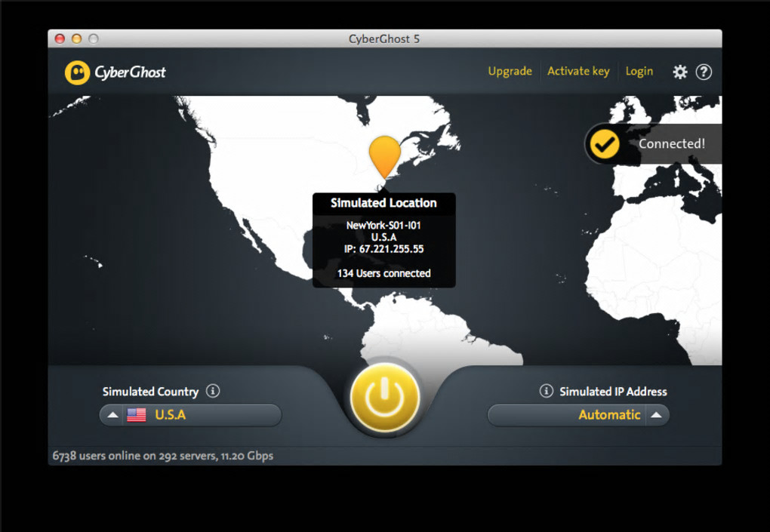Viewport: 770px width, 532px height.
Task: Click the Activate key link
Action: pyautogui.click(x=578, y=72)
